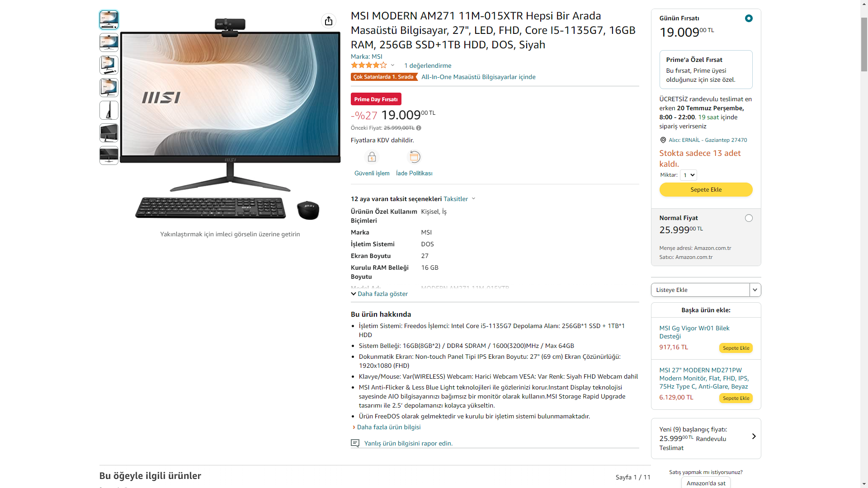Screen dimensions: 868x488
Task: Click the report wrong product info icon
Action: point(355,443)
